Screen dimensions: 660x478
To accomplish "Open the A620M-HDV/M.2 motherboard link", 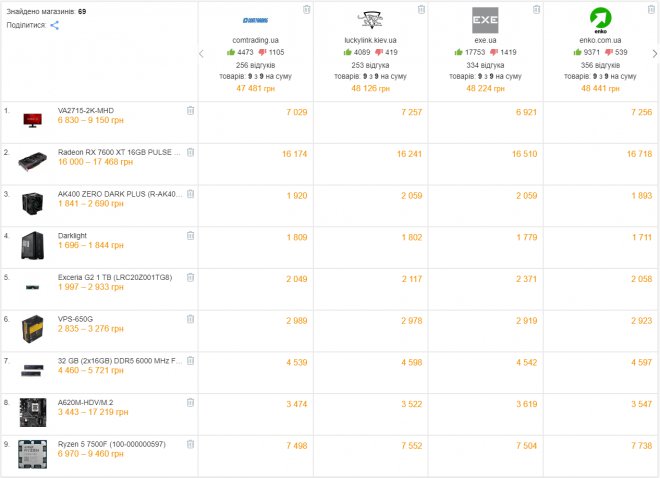I will coord(85,402).
